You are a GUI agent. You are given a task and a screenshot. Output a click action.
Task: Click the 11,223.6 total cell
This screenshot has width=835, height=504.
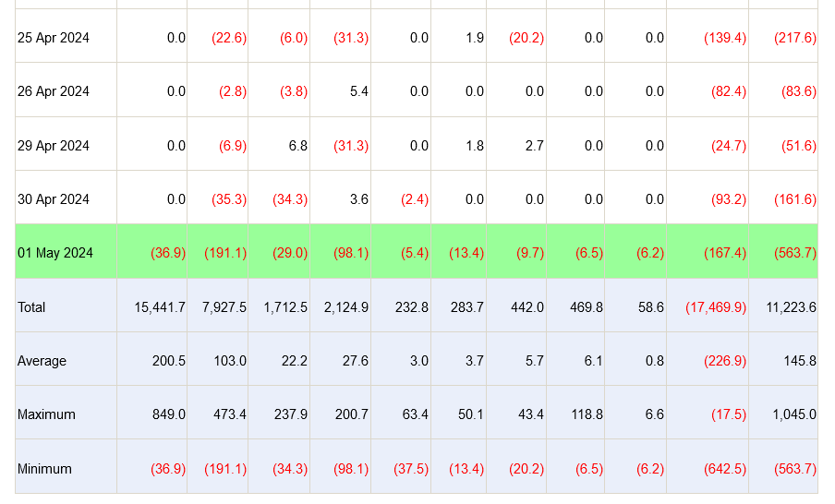point(788,307)
